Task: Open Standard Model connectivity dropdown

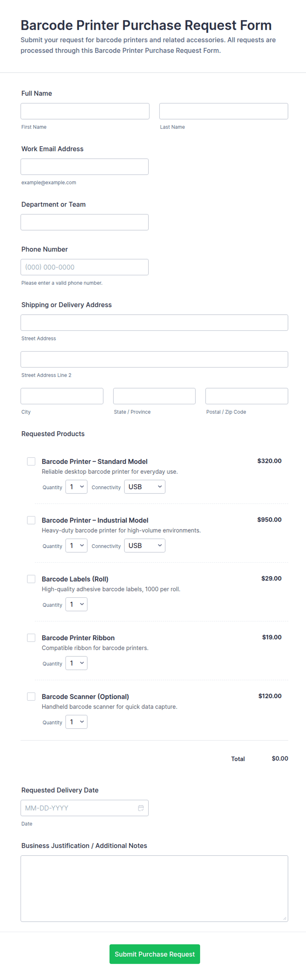Action: tap(145, 487)
